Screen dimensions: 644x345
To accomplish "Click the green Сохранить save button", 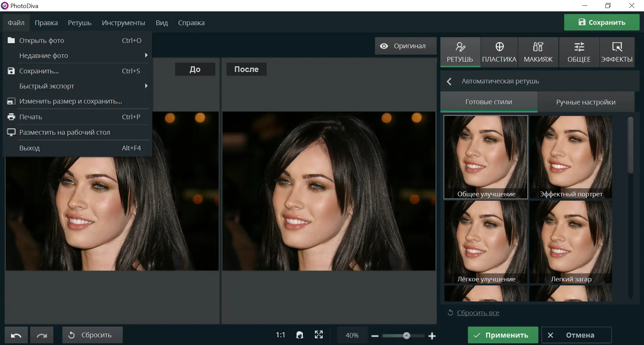I will (602, 22).
